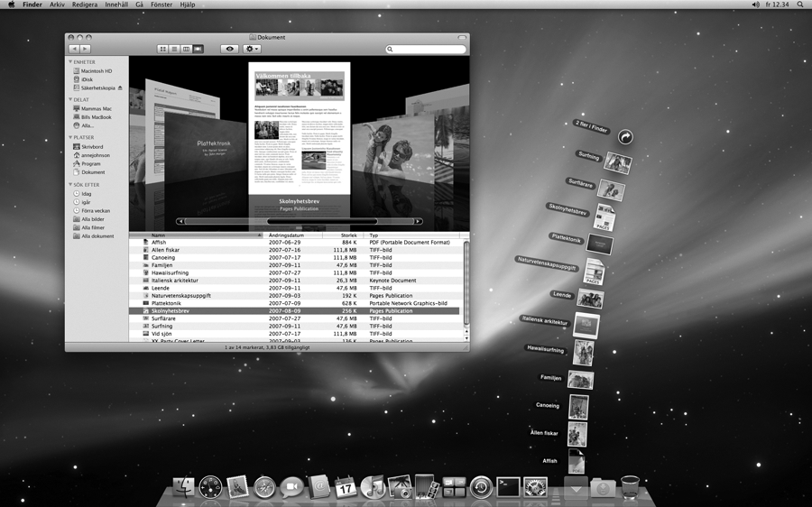The height and width of the screenshot is (507, 812).
Task: Click the Documents stack in the Dock
Action: [576, 488]
